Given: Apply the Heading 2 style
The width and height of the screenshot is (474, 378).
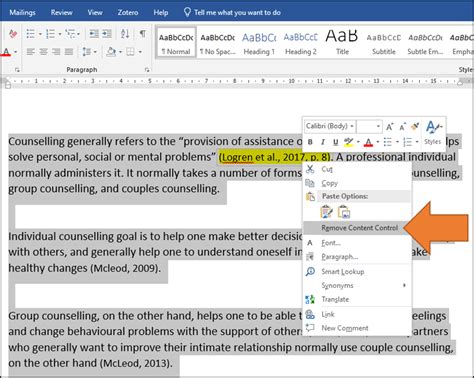Looking at the screenshot, I should 301,43.
